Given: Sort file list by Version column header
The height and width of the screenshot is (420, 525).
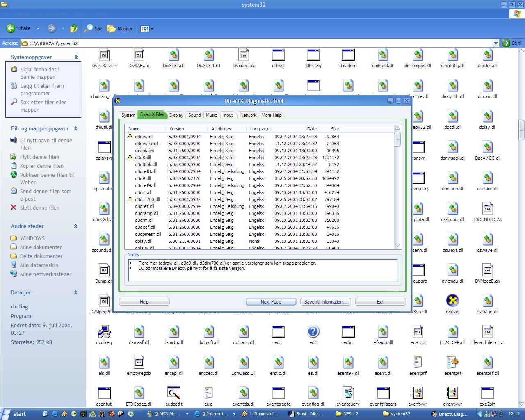Looking at the screenshot, I should [186, 129].
